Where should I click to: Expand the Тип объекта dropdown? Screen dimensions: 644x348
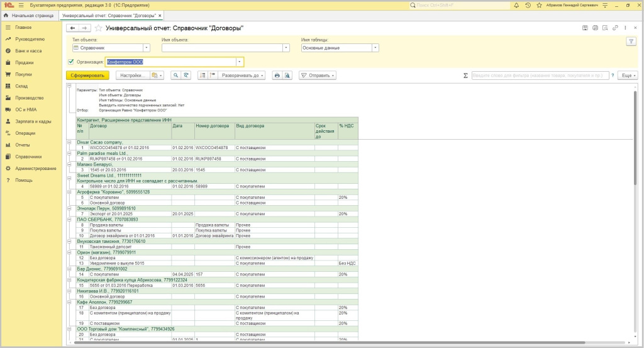pos(147,47)
